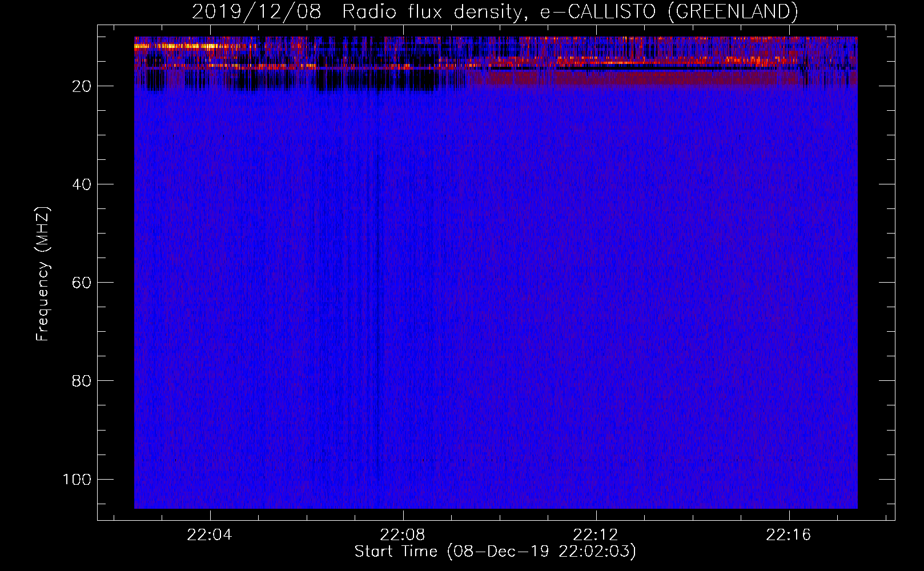Click the 80 frequency tick label

[82, 381]
